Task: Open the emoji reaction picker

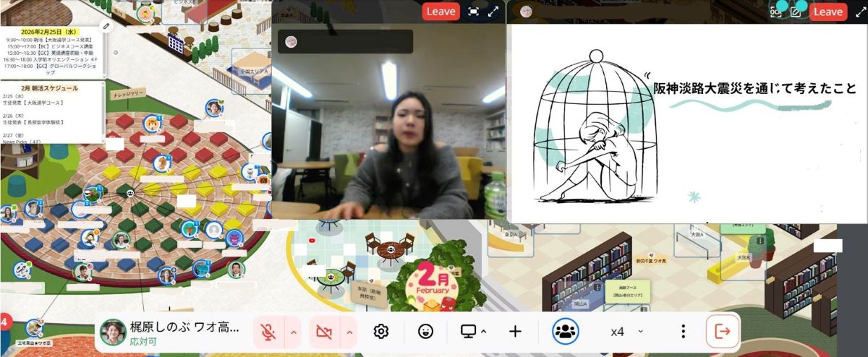Action: tap(426, 332)
